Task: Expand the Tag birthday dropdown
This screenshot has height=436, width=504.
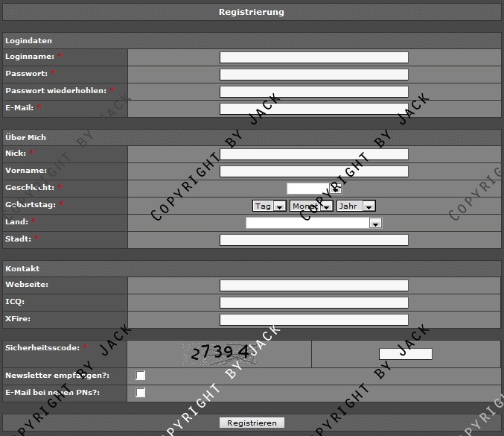Action: click(269, 206)
